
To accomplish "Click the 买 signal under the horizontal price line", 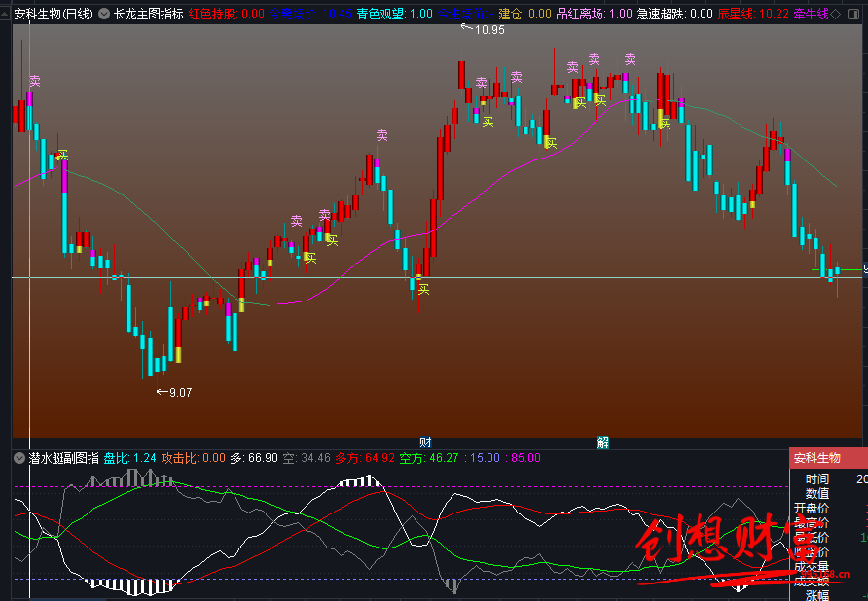I will pos(423,289).
